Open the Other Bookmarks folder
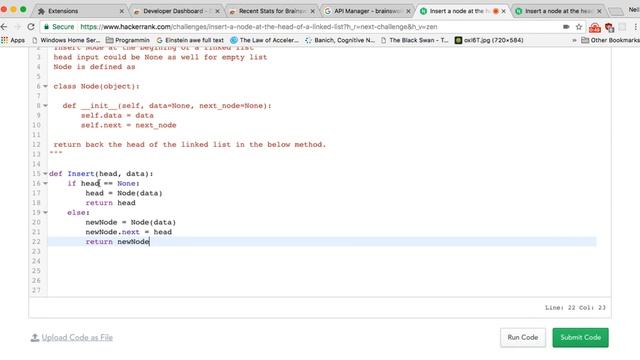640x360 pixels. (x=610, y=40)
